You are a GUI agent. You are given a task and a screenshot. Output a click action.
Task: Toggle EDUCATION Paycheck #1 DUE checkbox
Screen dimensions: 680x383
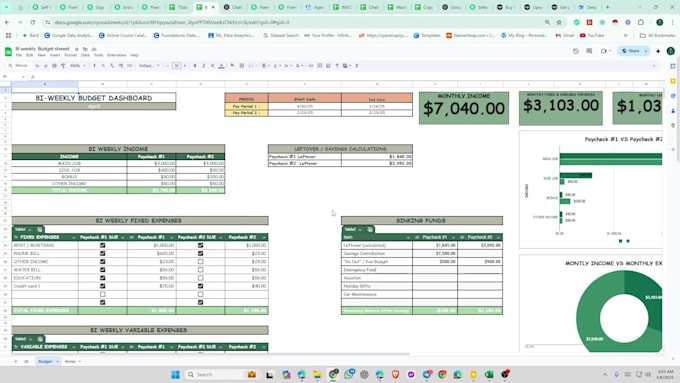[102, 278]
